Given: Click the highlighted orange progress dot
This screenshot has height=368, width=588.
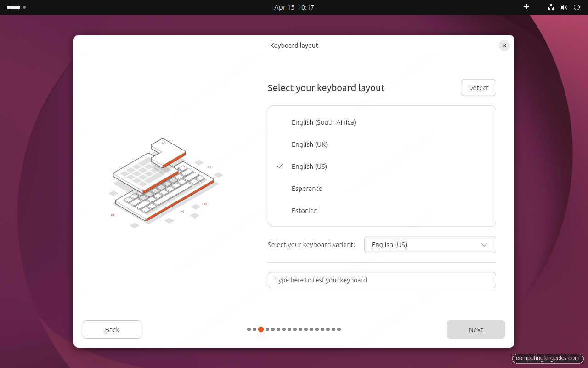Looking at the screenshot, I should click(261, 329).
